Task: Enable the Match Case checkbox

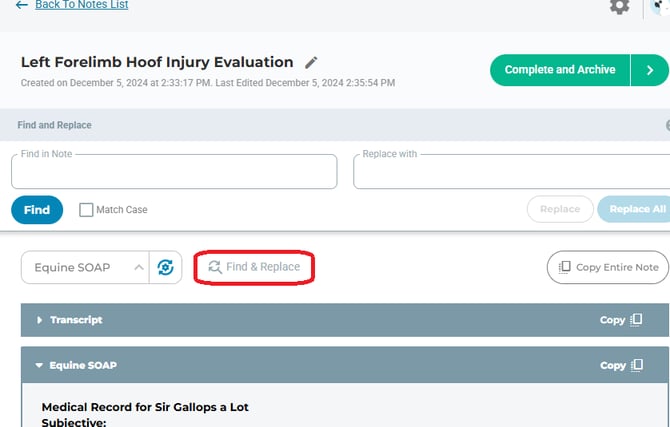Action: pos(86,210)
